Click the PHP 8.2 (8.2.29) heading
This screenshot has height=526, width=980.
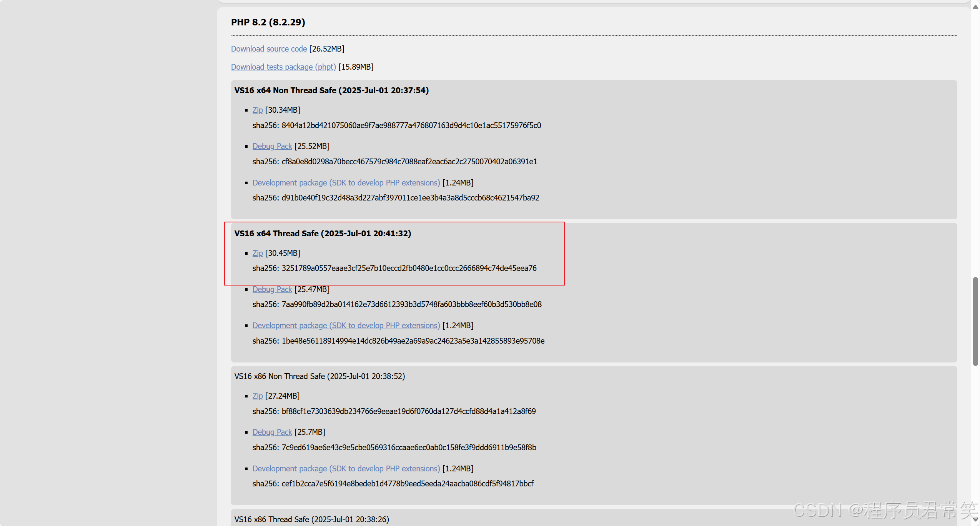[x=268, y=22]
